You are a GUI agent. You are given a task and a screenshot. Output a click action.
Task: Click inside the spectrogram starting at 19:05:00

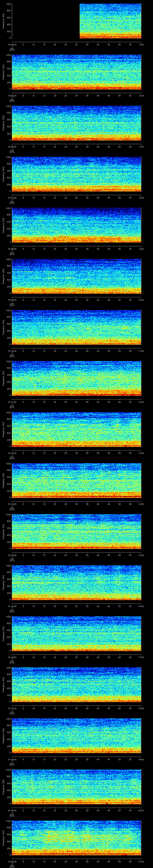77,72
